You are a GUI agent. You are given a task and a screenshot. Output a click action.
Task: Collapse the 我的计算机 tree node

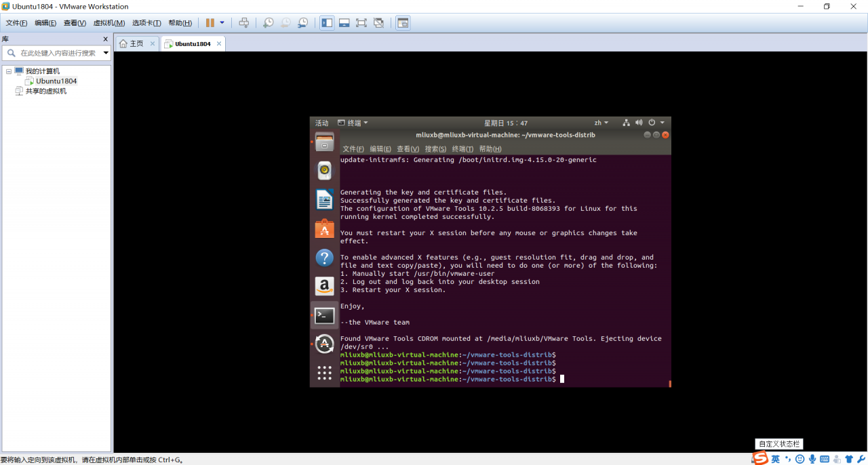pos(9,71)
